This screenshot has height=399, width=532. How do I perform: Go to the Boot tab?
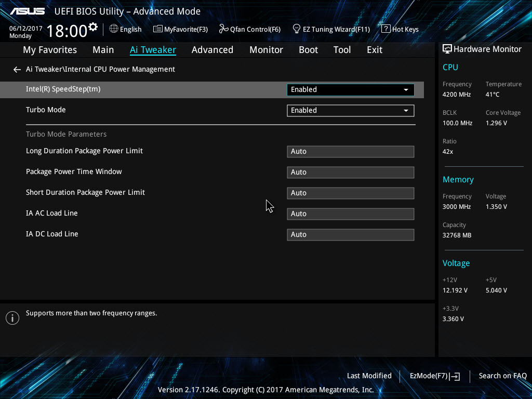point(309,50)
